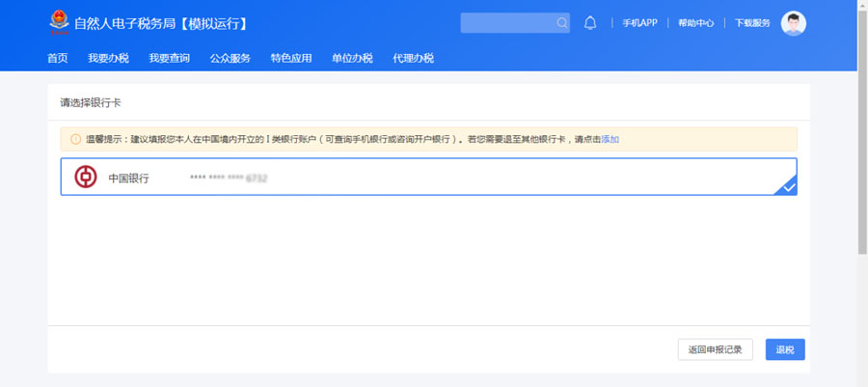This screenshot has width=868, height=387.
Task: Open the 特色应用 menu
Action: click(x=291, y=58)
